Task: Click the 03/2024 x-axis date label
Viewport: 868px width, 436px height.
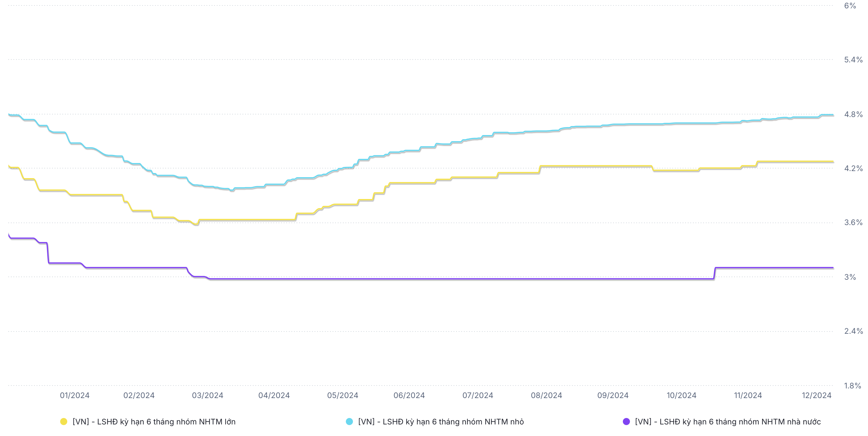Action: (208, 395)
